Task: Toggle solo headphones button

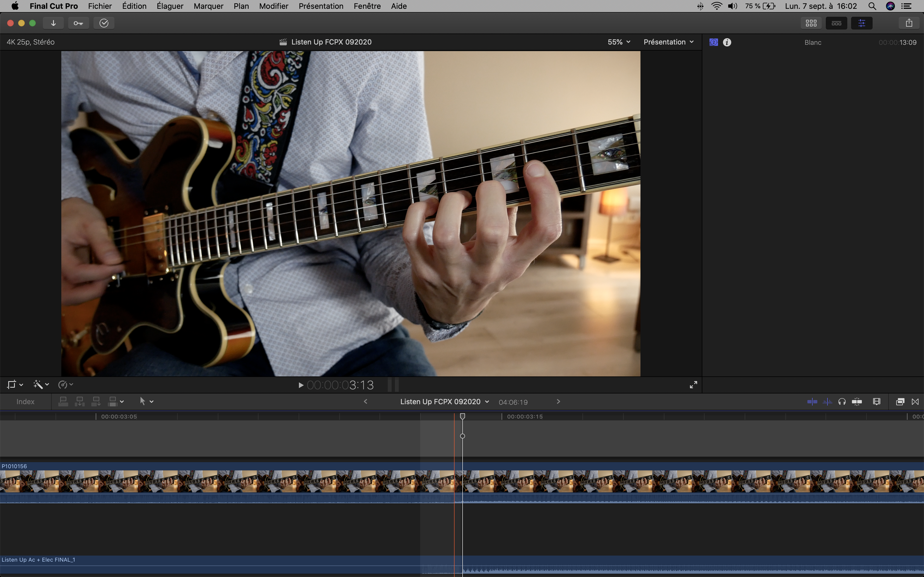Action: pyautogui.click(x=842, y=401)
